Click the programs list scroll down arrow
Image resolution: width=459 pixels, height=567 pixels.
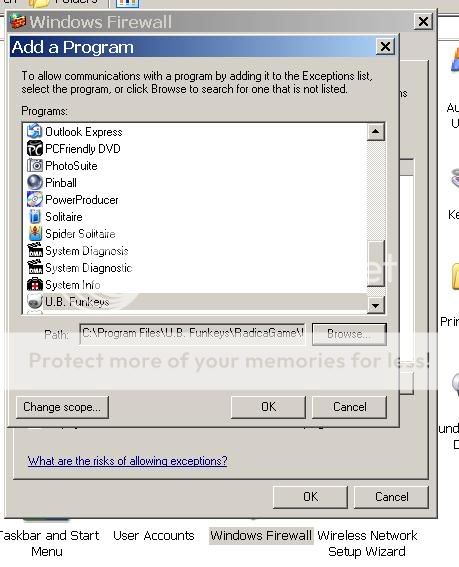coord(375,306)
